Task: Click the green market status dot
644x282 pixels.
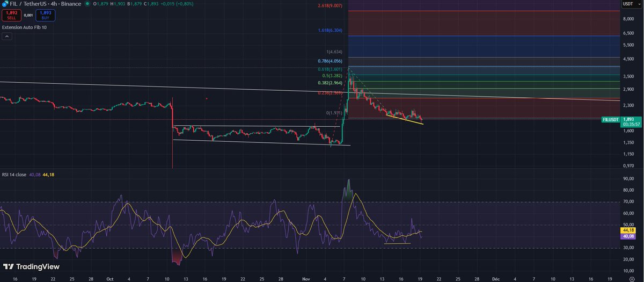Action: coord(87,4)
